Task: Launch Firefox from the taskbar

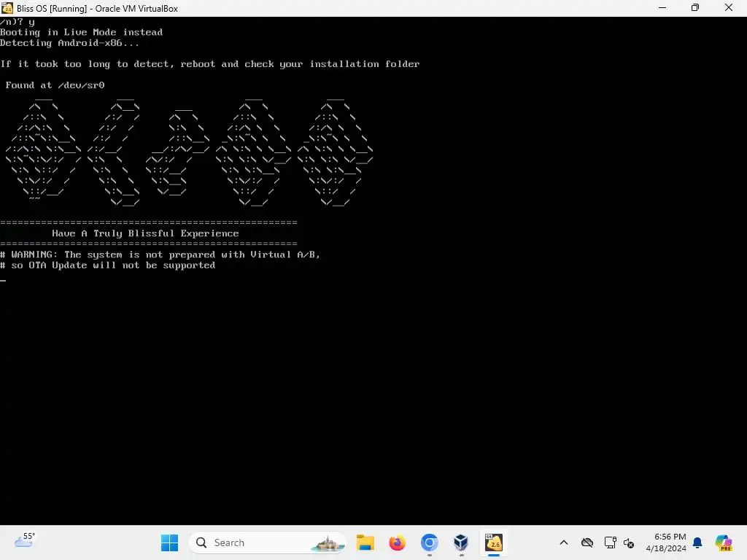Action: 398,542
